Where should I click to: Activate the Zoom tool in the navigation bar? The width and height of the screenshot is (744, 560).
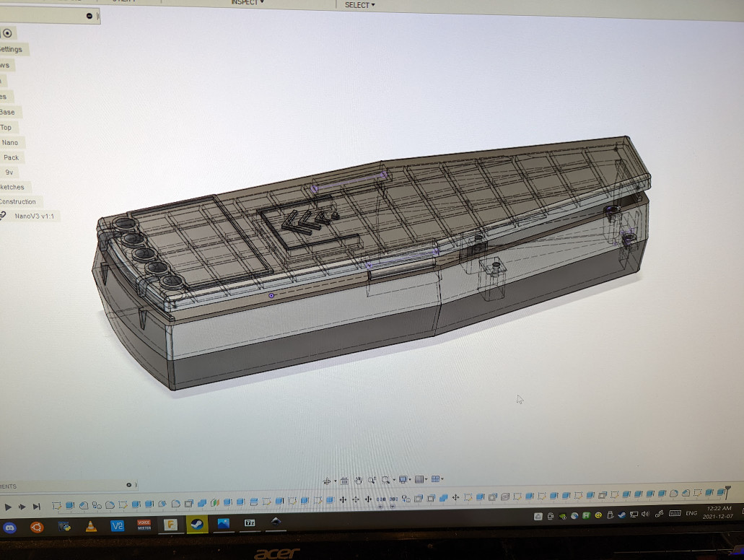pyautogui.click(x=372, y=481)
